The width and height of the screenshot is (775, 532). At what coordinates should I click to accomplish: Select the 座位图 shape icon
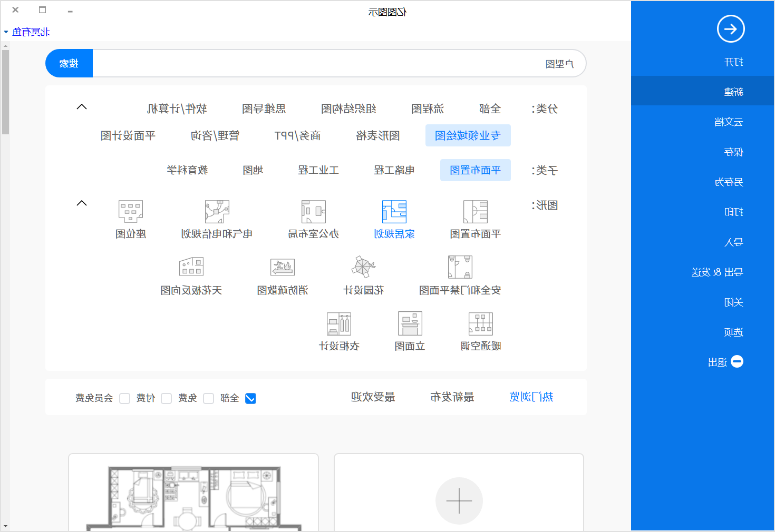click(x=131, y=212)
